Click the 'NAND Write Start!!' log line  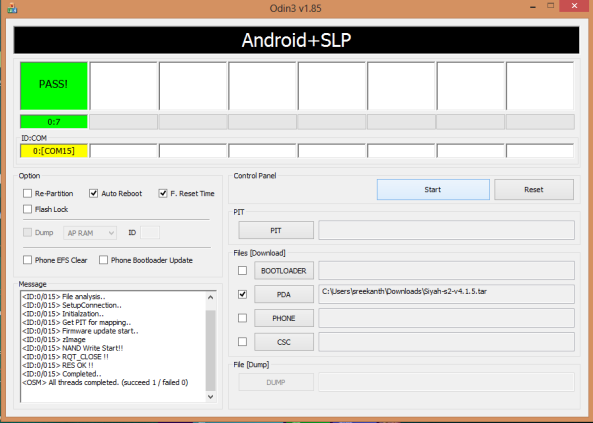click(73, 348)
